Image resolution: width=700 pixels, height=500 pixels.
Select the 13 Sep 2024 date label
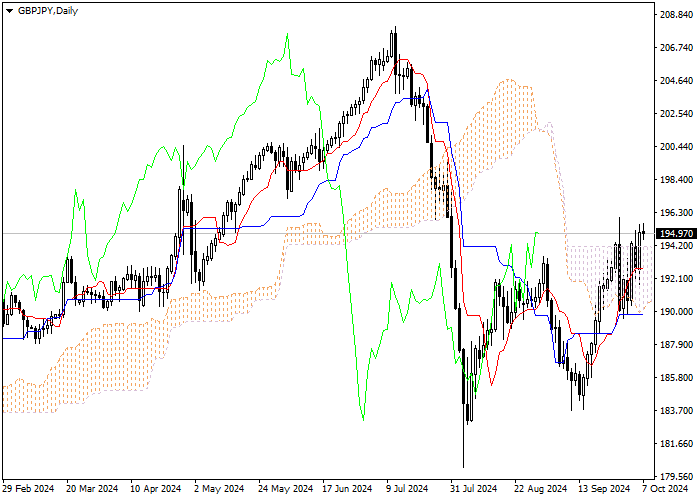pos(604,489)
